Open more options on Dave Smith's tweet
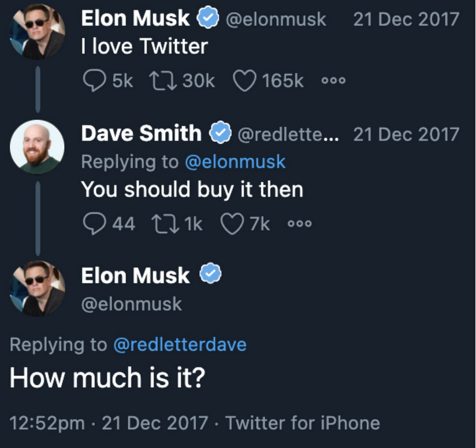Image resolution: width=476 pixels, height=448 pixels. [300, 224]
